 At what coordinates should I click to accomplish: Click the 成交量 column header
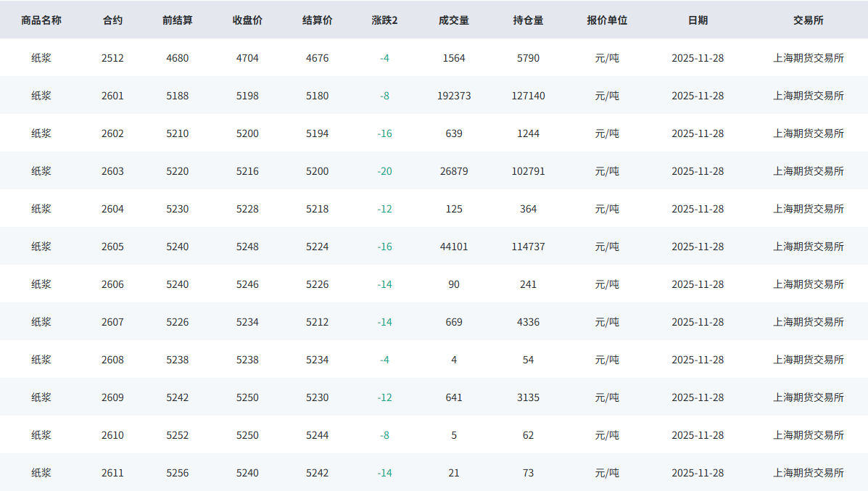[454, 20]
